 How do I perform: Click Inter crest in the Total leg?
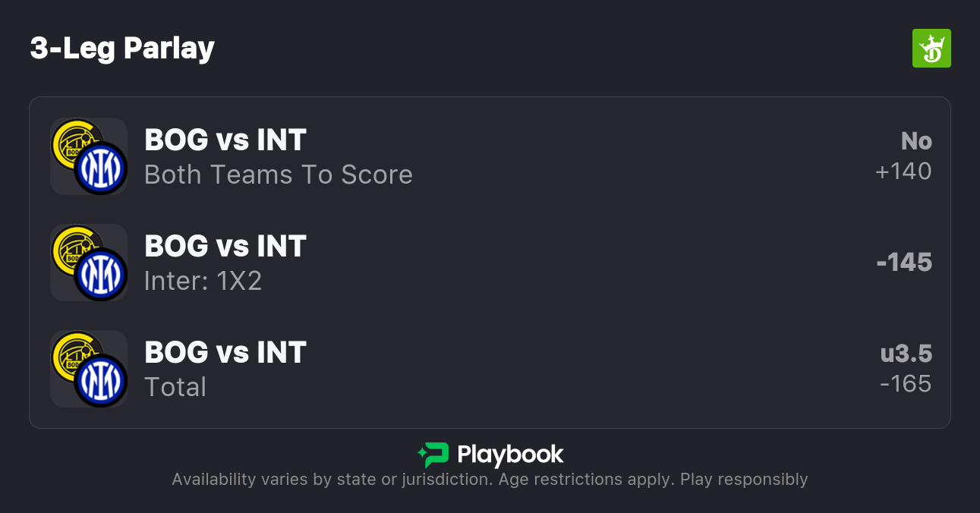100,381
